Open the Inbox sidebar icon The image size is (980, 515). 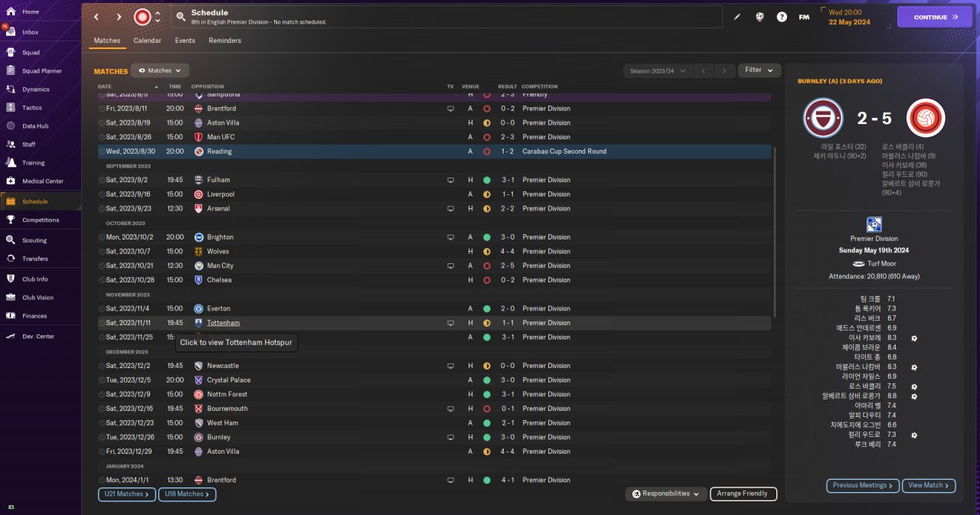pyautogui.click(x=11, y=32)
